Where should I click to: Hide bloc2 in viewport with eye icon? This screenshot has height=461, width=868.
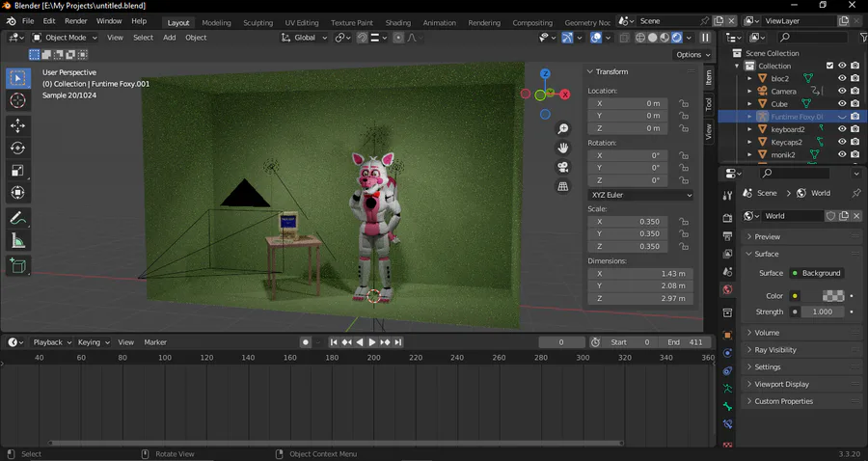[842, 78]
